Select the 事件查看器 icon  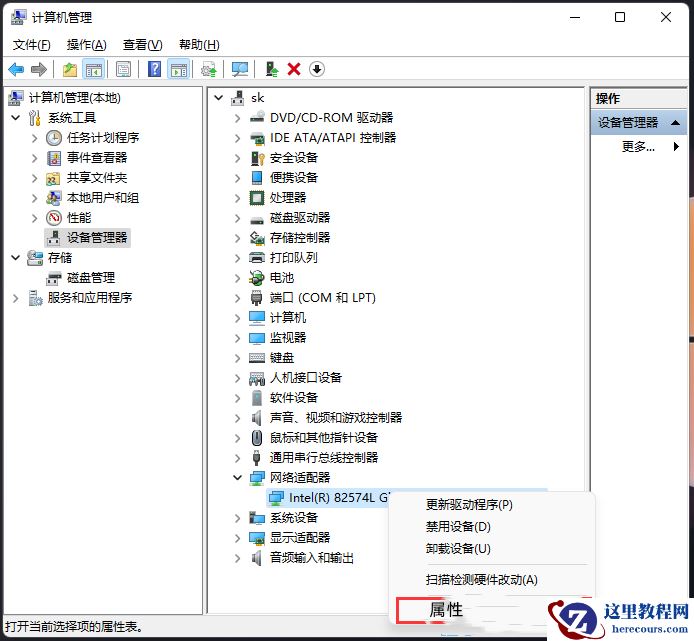54,158
